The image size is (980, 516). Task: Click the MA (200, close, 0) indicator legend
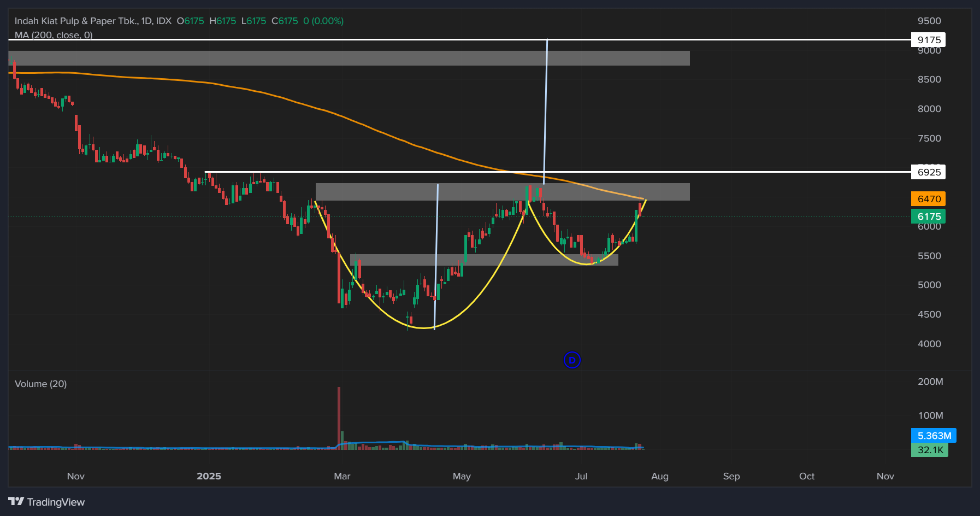(54, 35)
